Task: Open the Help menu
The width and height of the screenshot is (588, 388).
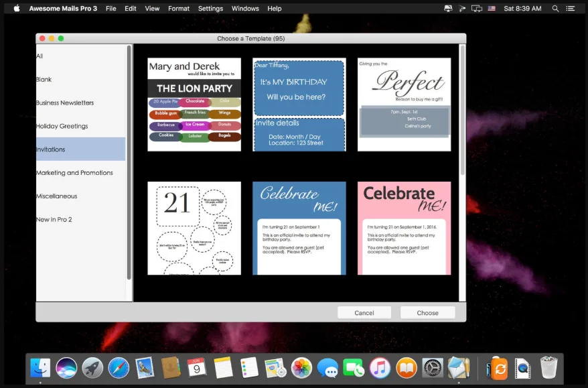Action: coord(275,8)
